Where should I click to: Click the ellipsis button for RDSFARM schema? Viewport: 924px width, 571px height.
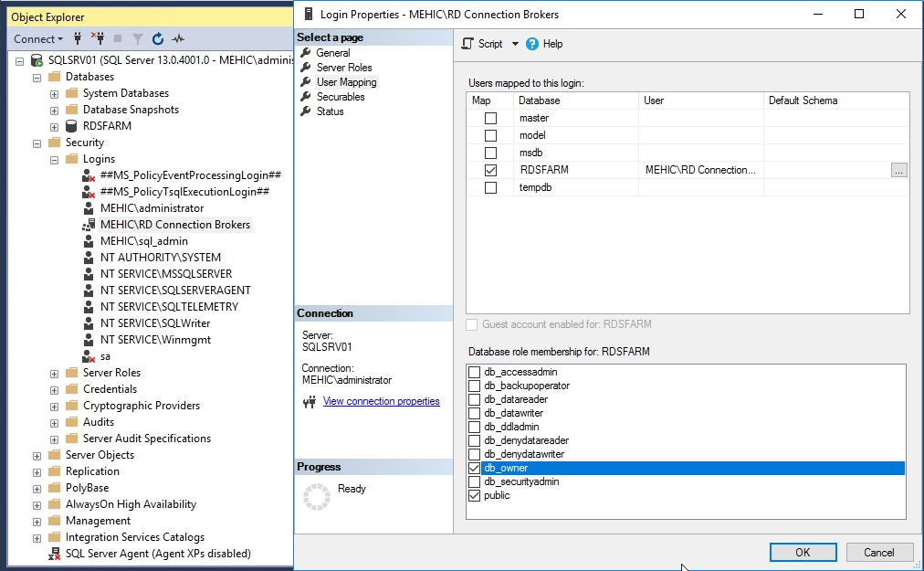898,170
